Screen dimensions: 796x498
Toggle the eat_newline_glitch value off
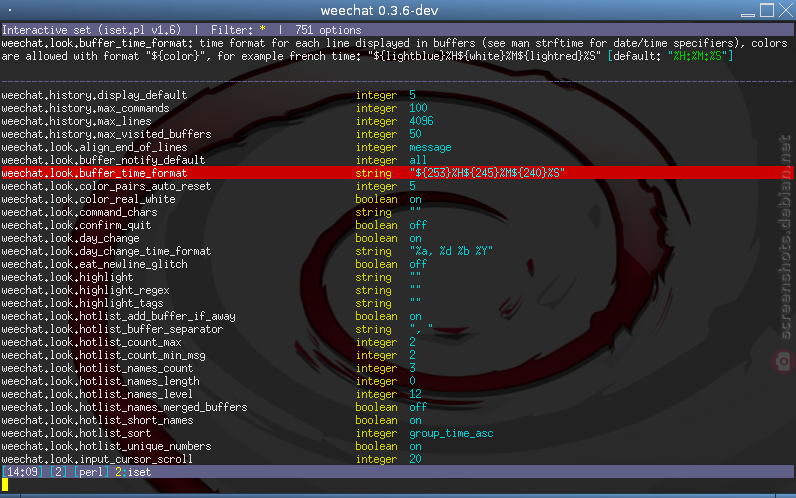pos(418,264)
